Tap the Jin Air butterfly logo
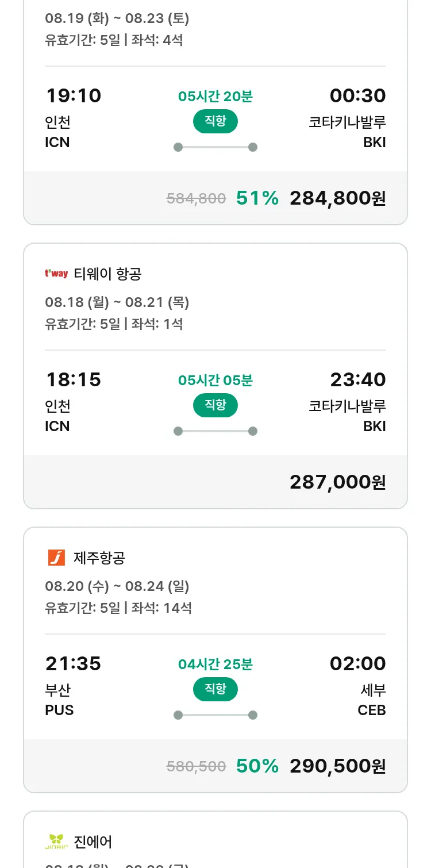 56,842
